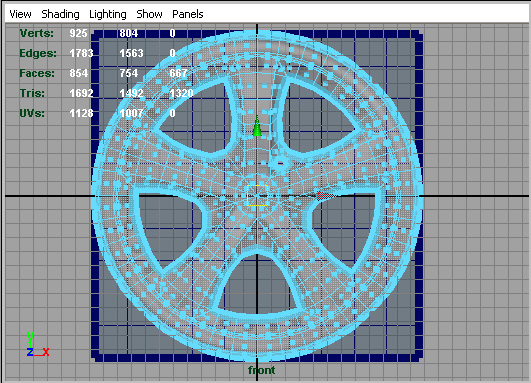The image size is (531, 383).
Task: Open the Panels menu
Action: 188,14
